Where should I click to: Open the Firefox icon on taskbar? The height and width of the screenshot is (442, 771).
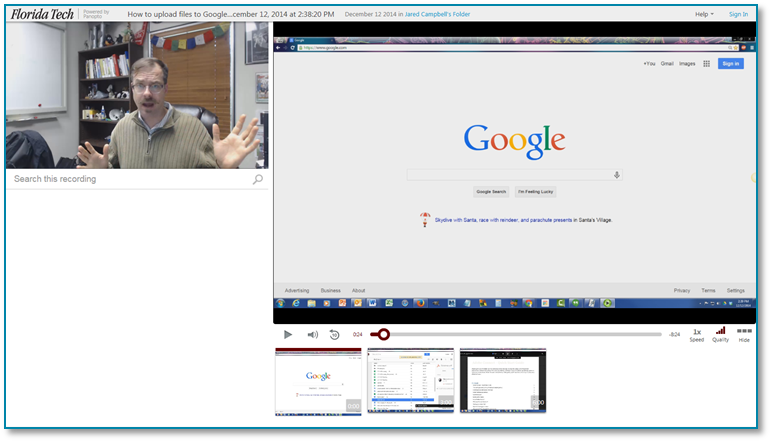pos(420,303)
